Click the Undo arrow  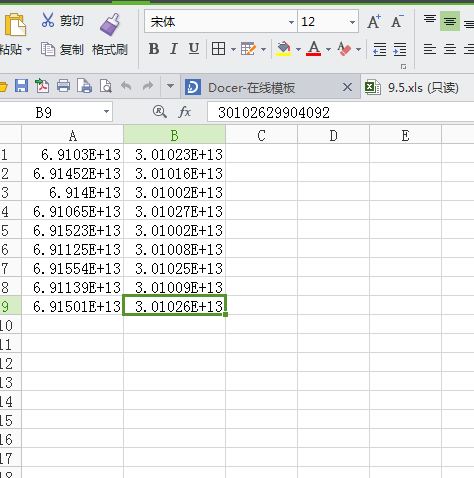[x=126, y=86]
